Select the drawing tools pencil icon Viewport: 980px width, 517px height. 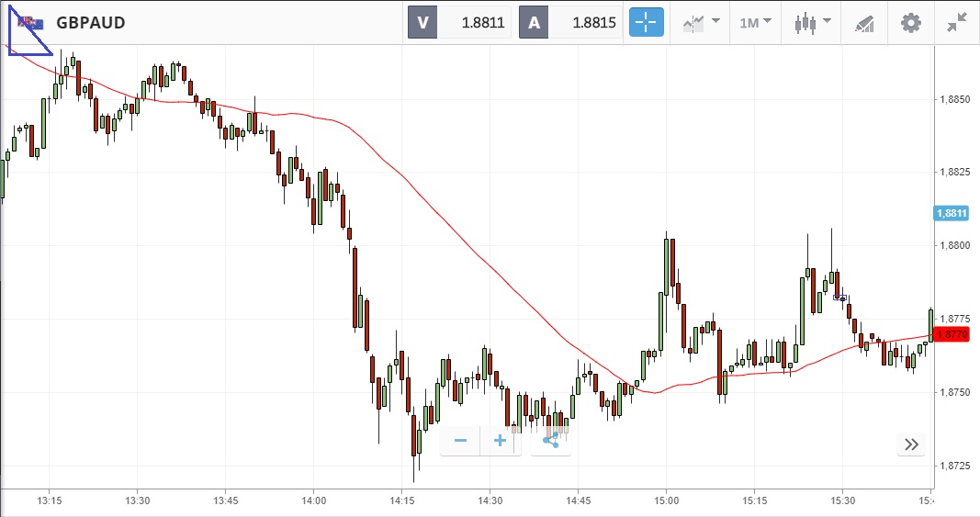863,23
